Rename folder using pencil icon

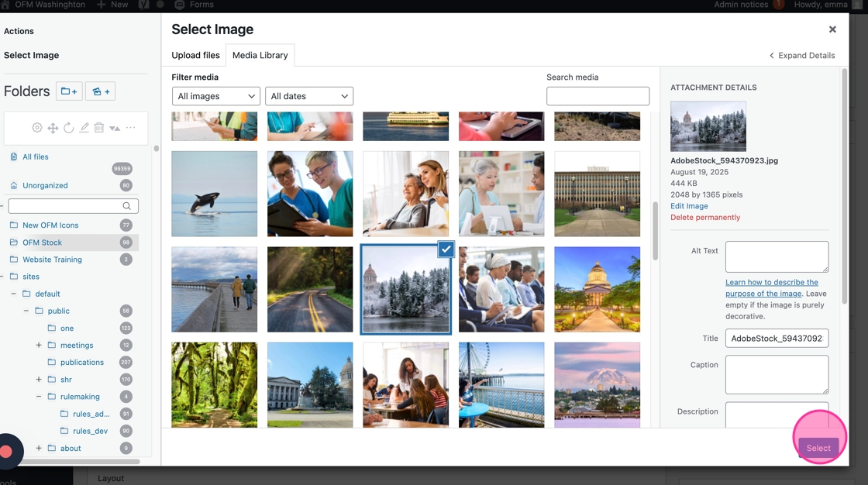[84, 128]
